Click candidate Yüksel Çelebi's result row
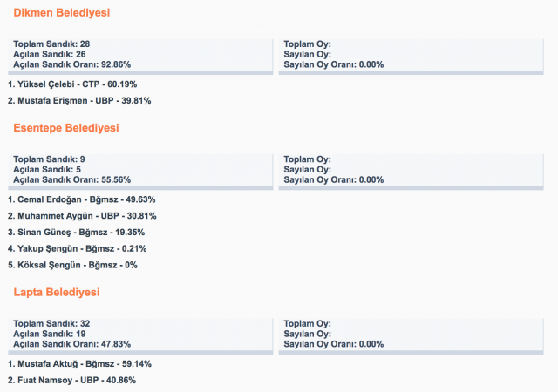 [71, 84]
